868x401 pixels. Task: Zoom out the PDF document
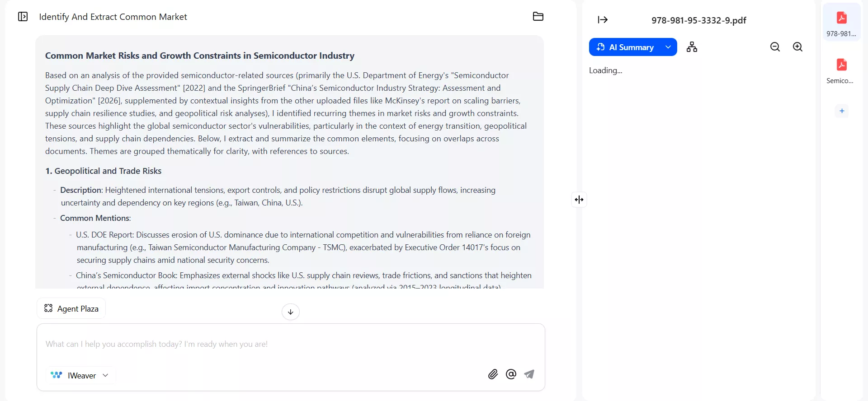pyautogui.click(x=775, y=47)
